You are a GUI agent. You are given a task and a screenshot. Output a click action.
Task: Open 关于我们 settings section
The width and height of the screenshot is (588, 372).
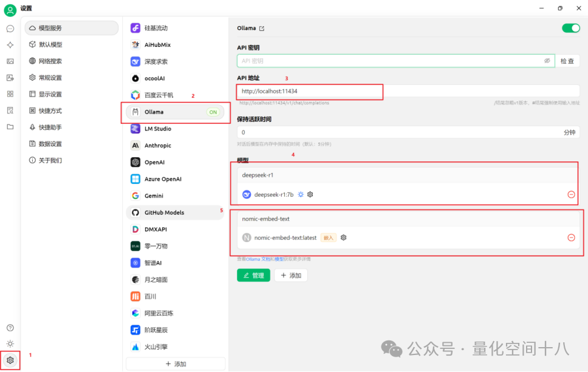coord(71,160)
